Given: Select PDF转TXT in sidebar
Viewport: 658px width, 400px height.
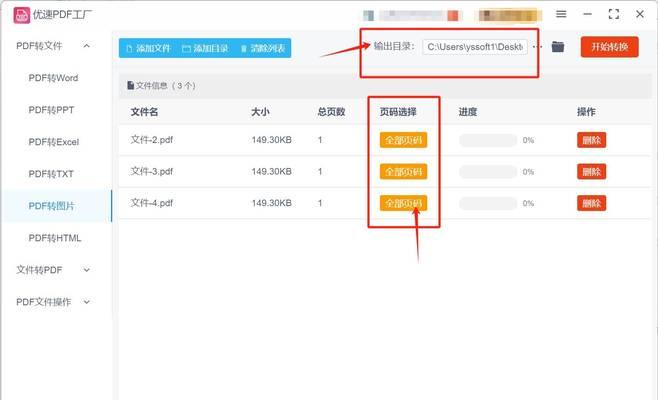Looking at the screenshot, I should pyautogui.click(x=51, y=174).
